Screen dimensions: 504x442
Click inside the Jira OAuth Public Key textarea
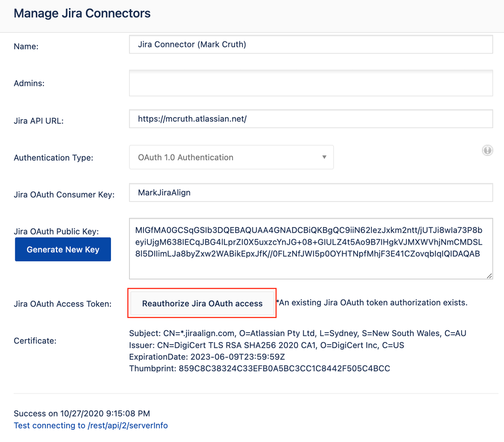(x=311, y=248)
